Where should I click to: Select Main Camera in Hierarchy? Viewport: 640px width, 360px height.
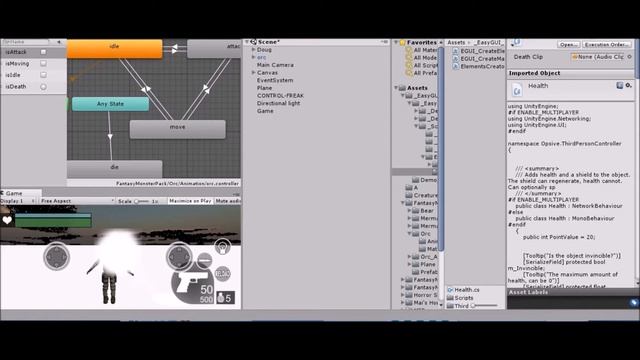click(275, 65)
